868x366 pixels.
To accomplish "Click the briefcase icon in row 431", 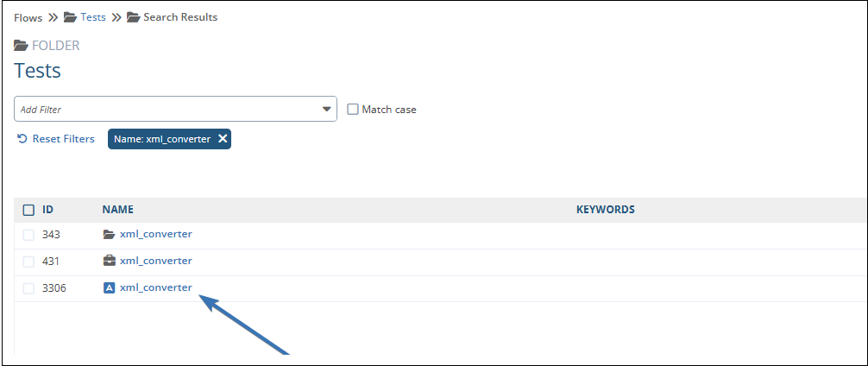I will point(109,261).
